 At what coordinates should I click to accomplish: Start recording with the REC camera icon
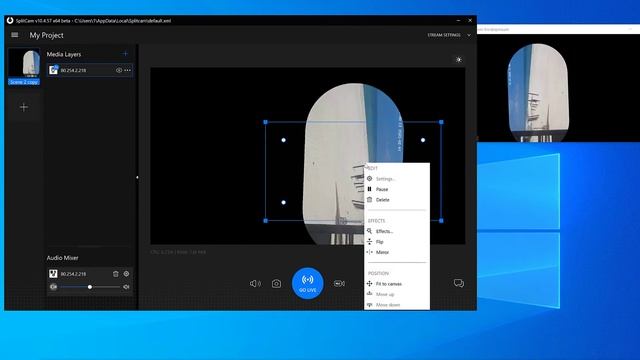click(x=339, y=283)
